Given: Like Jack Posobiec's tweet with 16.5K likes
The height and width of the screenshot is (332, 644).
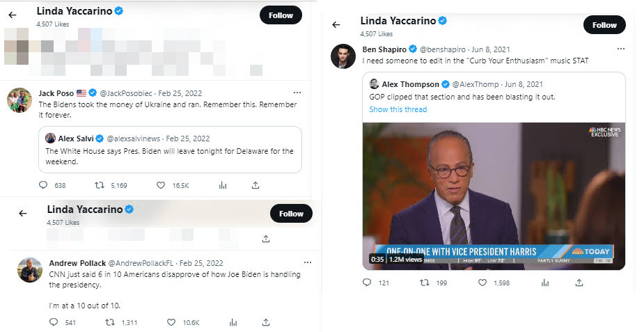Looking at the screenshot, I should [161, 185].
